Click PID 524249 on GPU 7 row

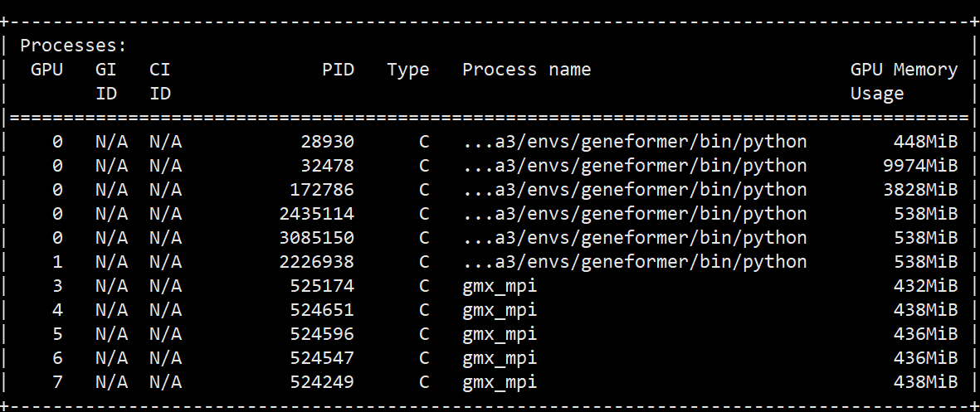322,381
